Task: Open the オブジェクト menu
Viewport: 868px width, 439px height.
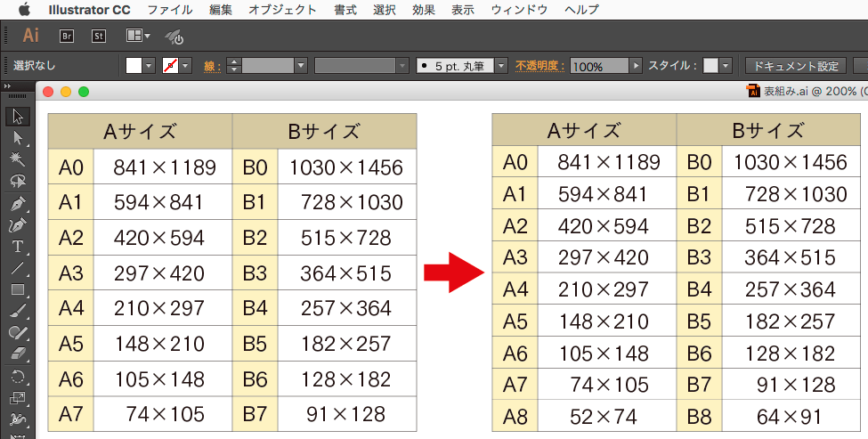Action: (283, 10)
